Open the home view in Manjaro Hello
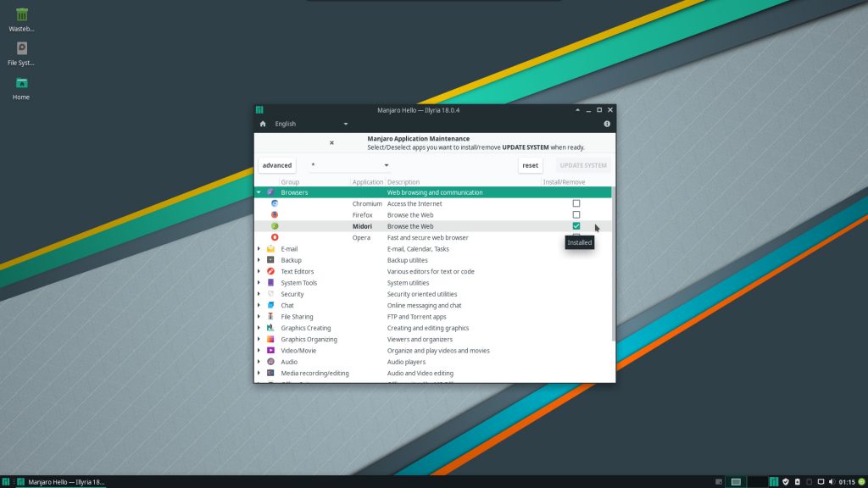This screenshot has height=488, width=868. click(262, 123)
